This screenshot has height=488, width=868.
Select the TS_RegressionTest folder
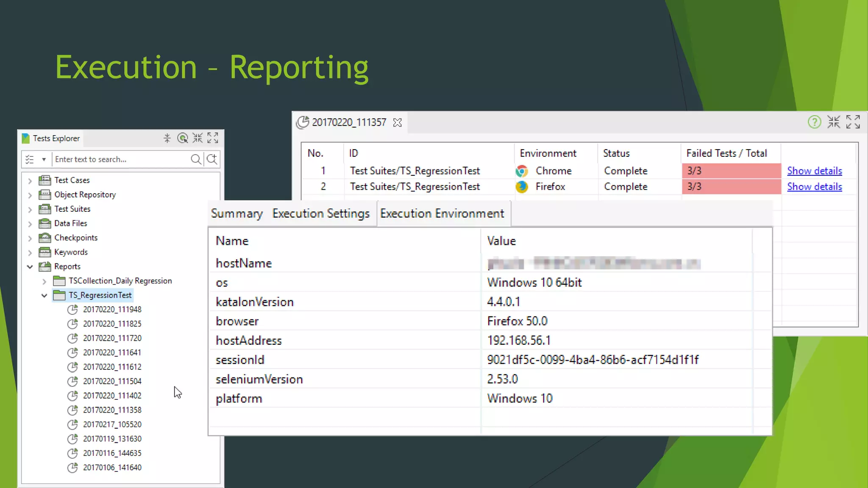coord(100,295)
